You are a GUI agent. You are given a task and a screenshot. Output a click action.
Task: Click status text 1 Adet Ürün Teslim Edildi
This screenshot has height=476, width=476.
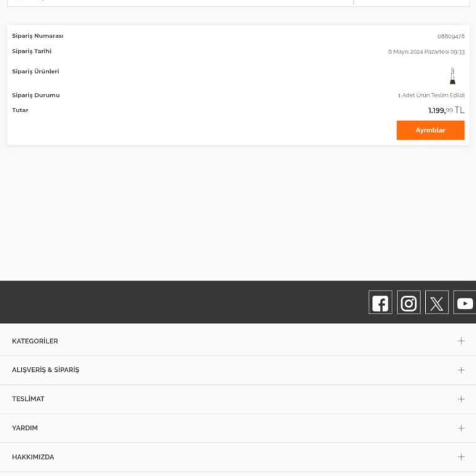(x=431, y=95)
